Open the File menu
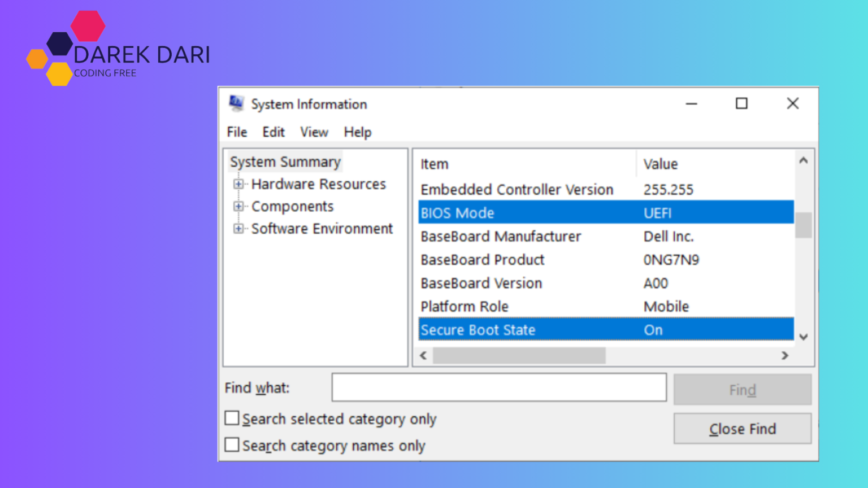This screenshot has height=488, width=868. click(236, 132)
